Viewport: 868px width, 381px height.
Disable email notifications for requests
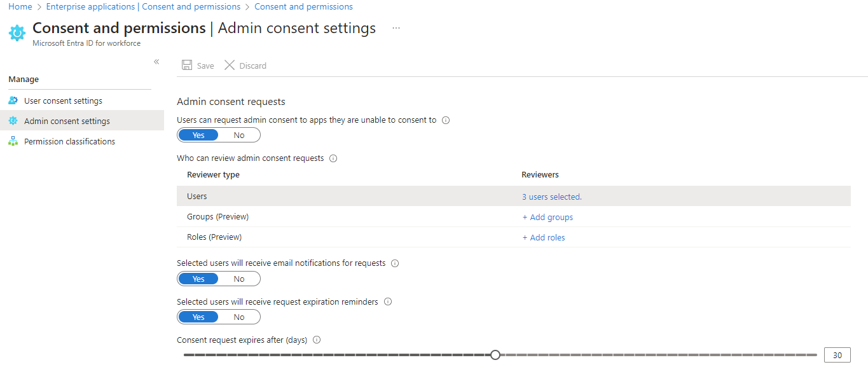(x=239, y=279)
